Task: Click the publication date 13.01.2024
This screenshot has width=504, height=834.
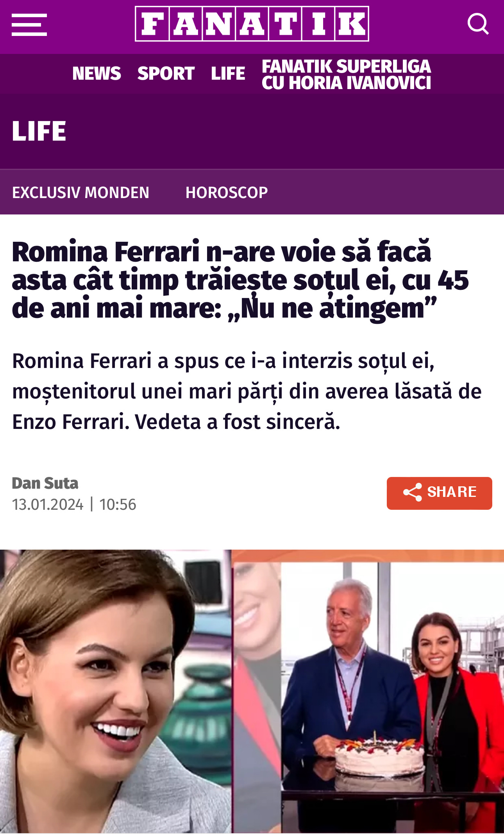Action: click(x=48, y=504)
